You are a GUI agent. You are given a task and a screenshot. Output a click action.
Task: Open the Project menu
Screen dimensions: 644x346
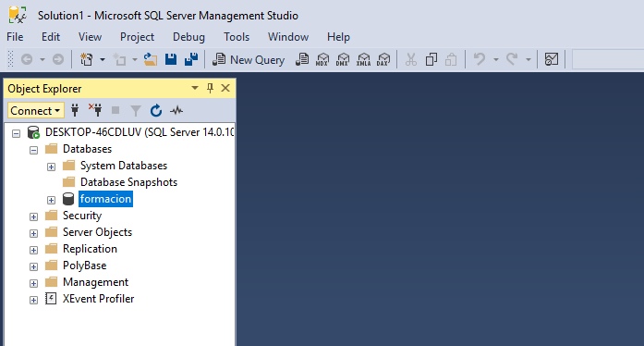(x=137, y=37)
